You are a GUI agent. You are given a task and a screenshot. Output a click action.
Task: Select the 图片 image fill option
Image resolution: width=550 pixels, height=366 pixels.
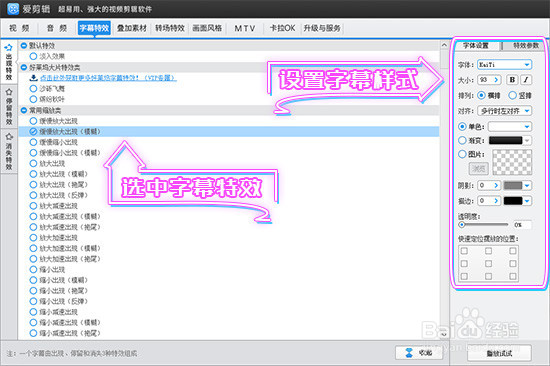pyautogui.click(x=462, y=154)
